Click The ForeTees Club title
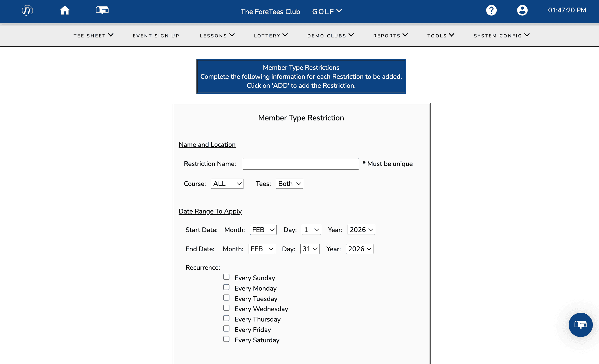The image size is (599, 364). [x=270, y=12]
